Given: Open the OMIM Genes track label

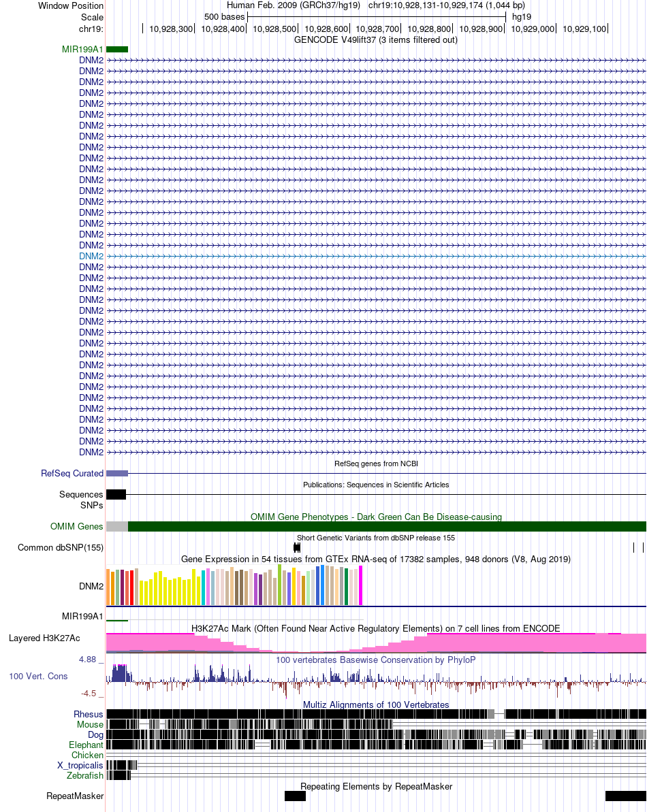Looking at the screenshot, I should pos(77,526).
